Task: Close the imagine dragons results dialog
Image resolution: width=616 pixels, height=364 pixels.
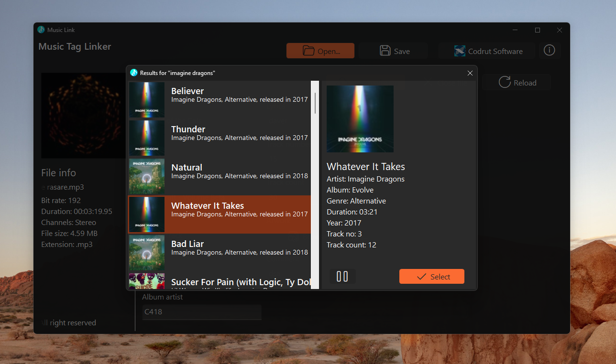Action: pos(470,73)
